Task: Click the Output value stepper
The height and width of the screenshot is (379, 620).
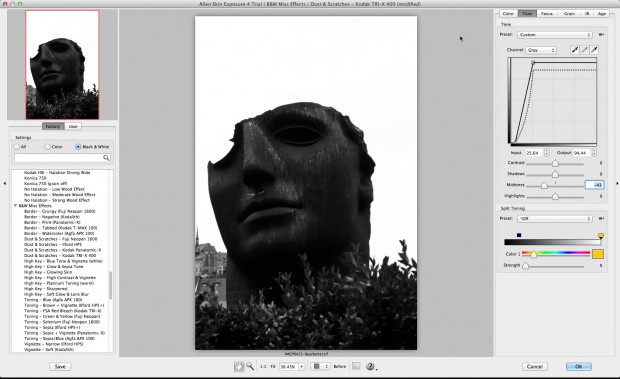Action: pos(594,153)
